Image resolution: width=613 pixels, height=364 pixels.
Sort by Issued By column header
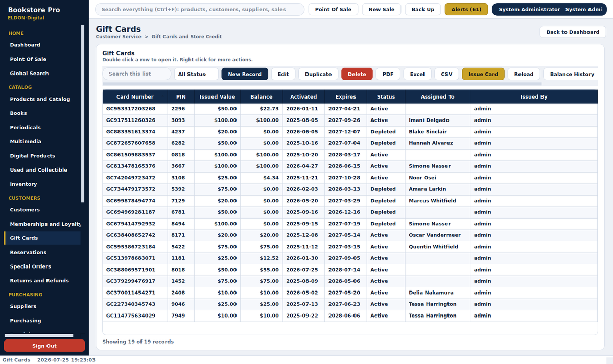click(534, 96)
